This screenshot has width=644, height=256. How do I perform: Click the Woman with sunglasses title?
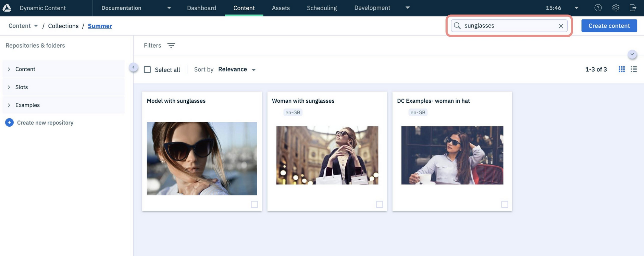303,101
